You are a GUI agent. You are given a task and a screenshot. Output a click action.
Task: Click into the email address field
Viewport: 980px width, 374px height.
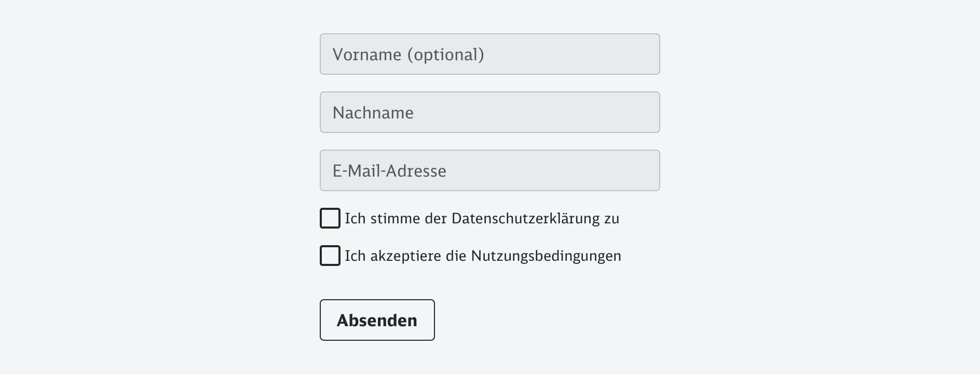click(x=489, y=170)
